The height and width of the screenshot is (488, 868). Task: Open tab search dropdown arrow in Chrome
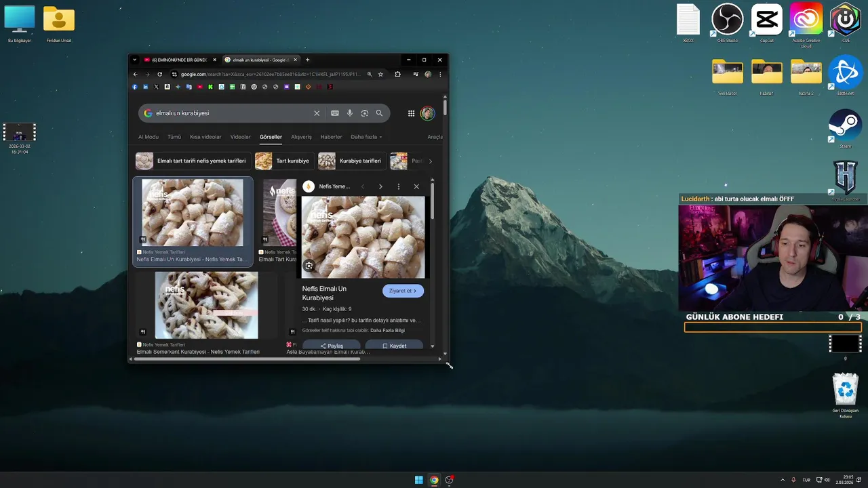pyautogui.click(x=134, y=60)
